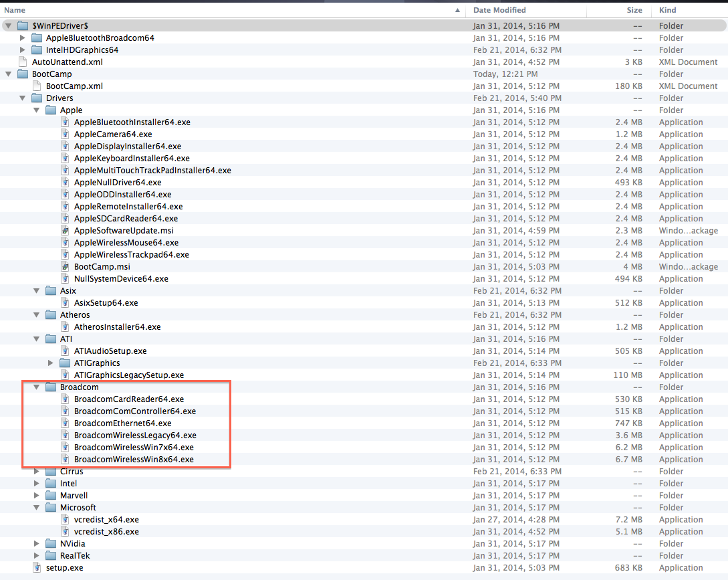Screen dimensions: 728x580
Task: Click the AppleSDCardReader64.exe file icon
Action: click(x=66, y=219)
